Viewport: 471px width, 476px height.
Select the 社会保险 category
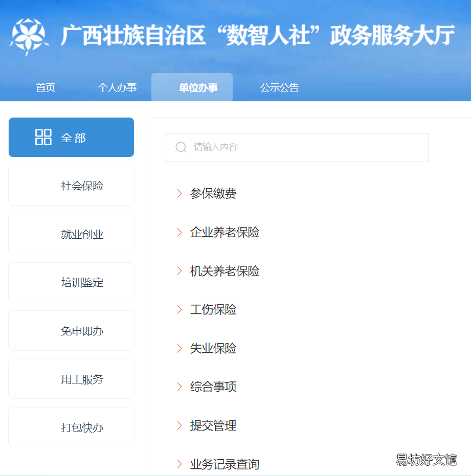pos(72,186)
